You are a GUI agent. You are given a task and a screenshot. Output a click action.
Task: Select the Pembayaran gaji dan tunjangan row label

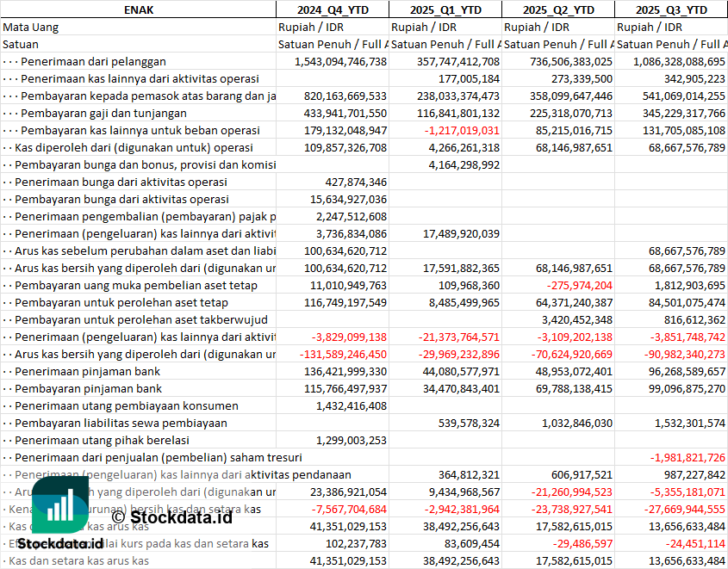click(103, 113)
